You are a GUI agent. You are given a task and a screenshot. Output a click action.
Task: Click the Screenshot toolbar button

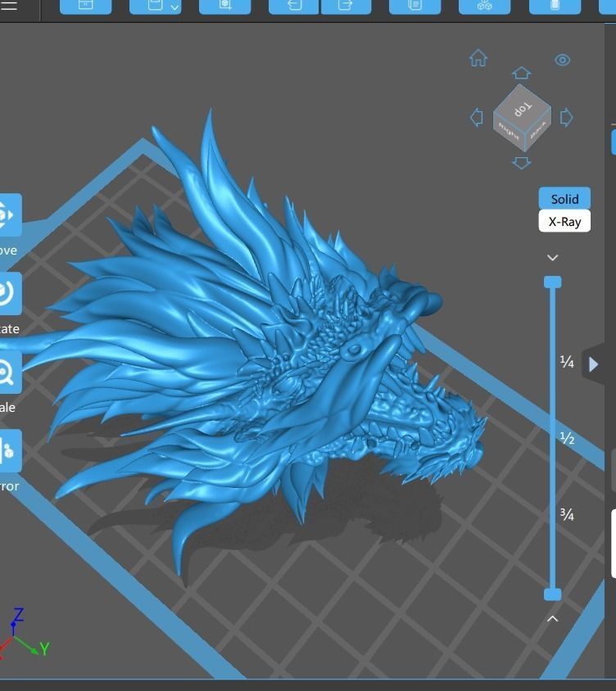click(225, 6)
